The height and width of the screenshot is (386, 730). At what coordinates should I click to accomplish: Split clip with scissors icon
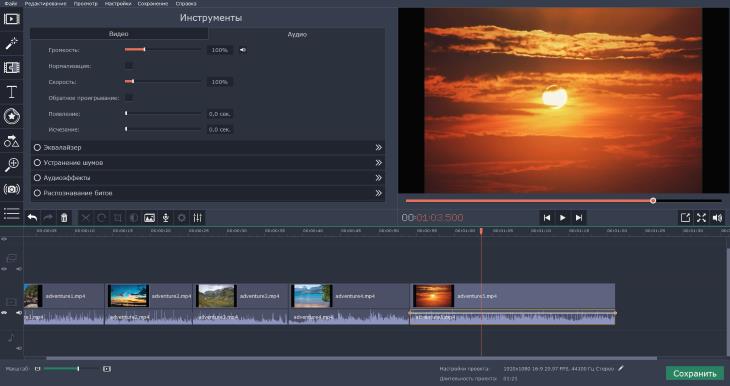pos(85,217)
